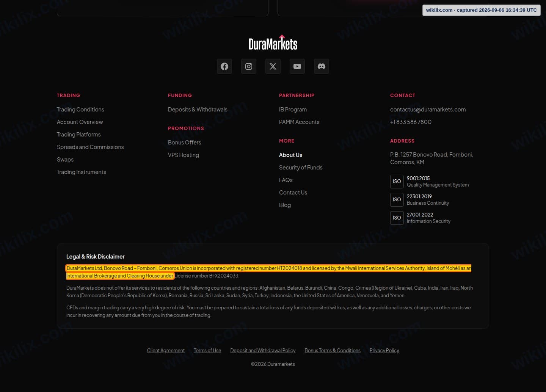Open the Blog link

tap(285, 205)
